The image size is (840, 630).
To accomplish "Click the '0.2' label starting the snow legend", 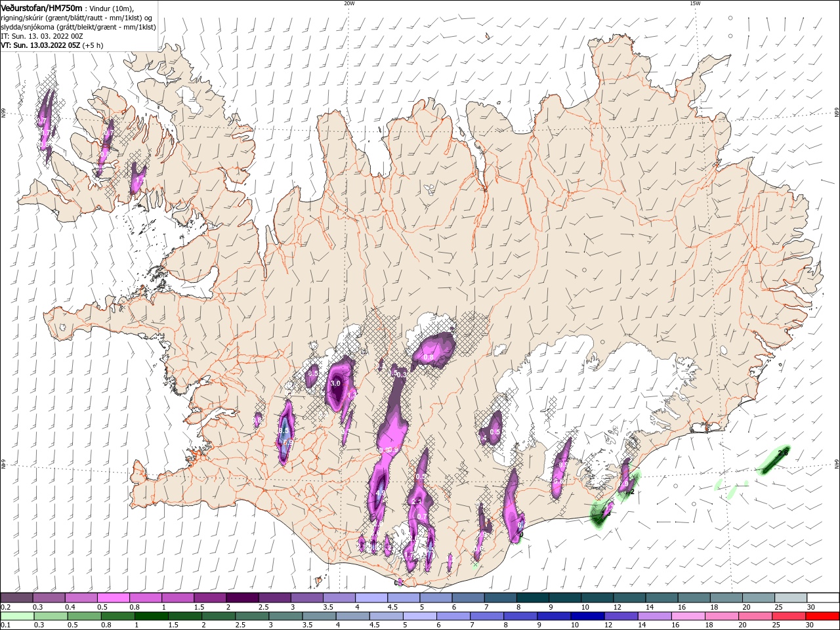I will click(5, 607).
